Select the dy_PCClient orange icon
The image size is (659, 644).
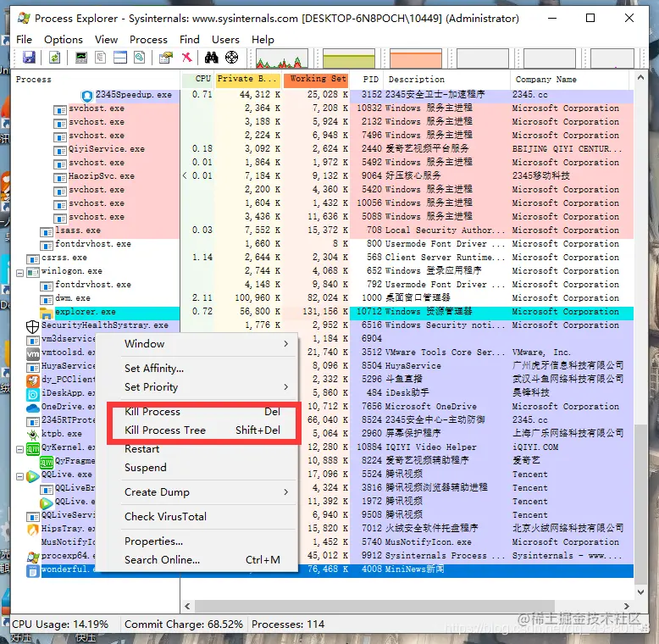click(33, 380)
